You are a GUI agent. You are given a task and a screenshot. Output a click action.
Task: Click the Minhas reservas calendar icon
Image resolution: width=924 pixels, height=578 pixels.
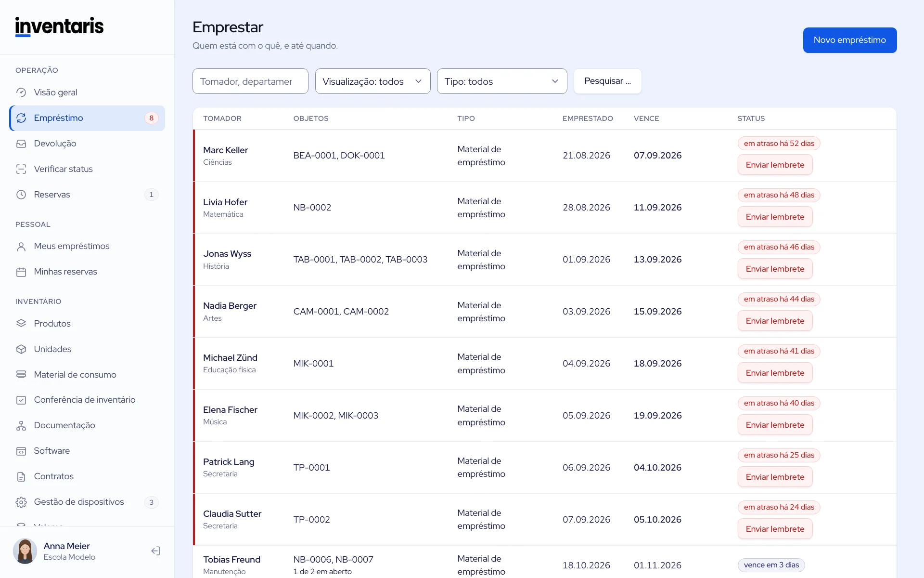21,272
